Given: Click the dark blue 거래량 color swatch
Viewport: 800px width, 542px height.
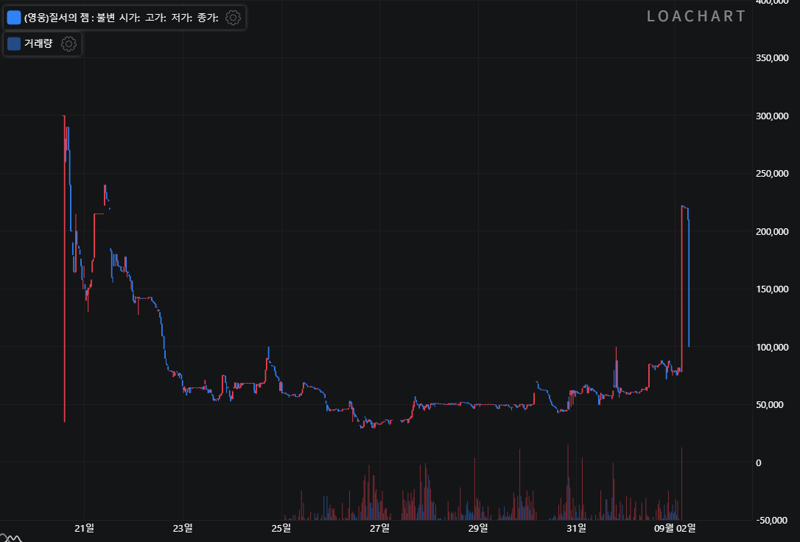Looking at the screenshot, I should (x=14, y=44).
